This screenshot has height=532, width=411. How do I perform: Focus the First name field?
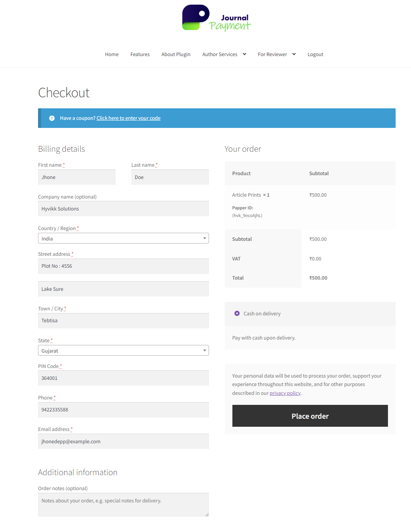click(x=77, y=177)
